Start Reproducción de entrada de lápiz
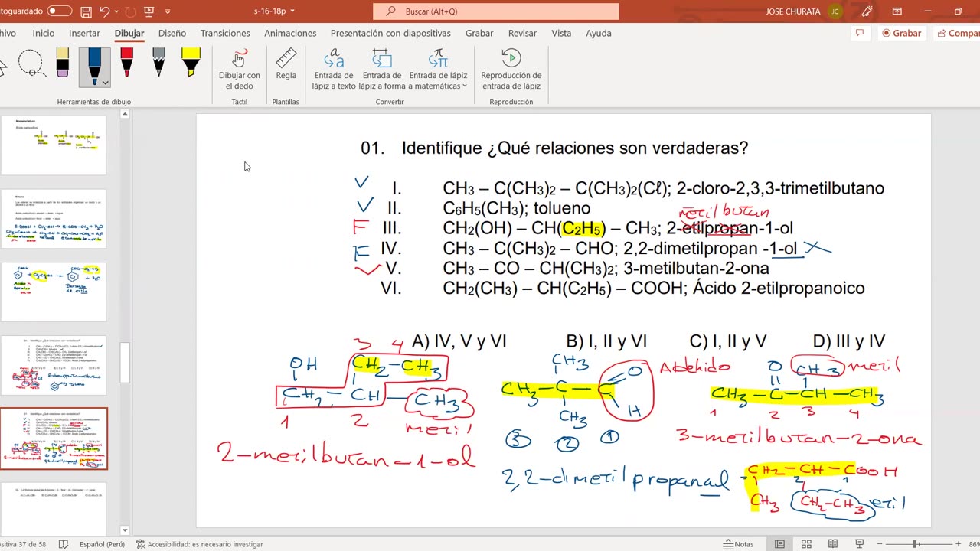Viewport: 980px width, 551px height. tap(511, 70)
